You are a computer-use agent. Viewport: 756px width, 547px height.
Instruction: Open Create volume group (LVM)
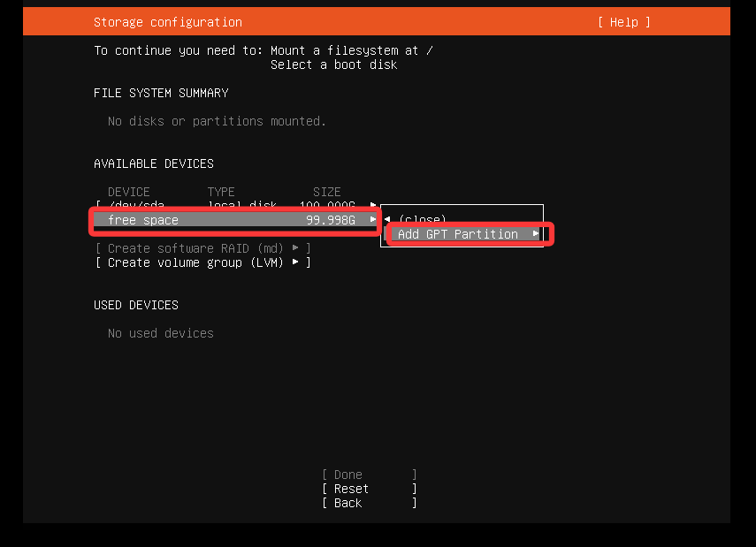pos(198,262)
